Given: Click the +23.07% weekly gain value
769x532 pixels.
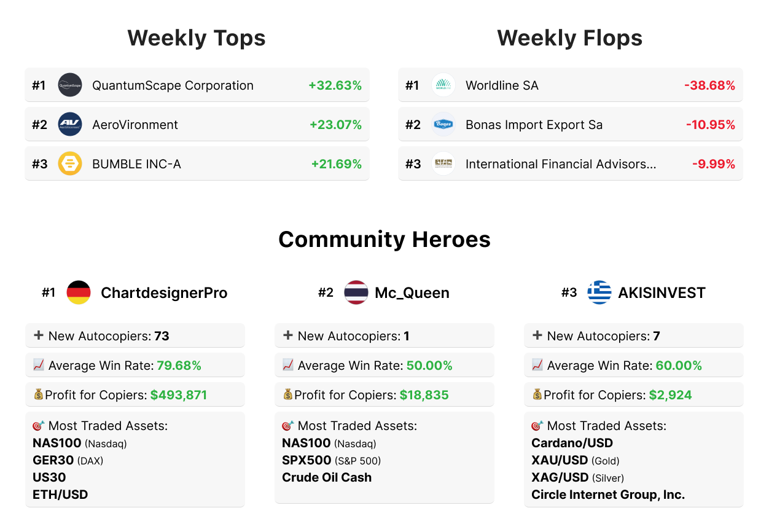Looking at the screenshot, I should (335, 125).
